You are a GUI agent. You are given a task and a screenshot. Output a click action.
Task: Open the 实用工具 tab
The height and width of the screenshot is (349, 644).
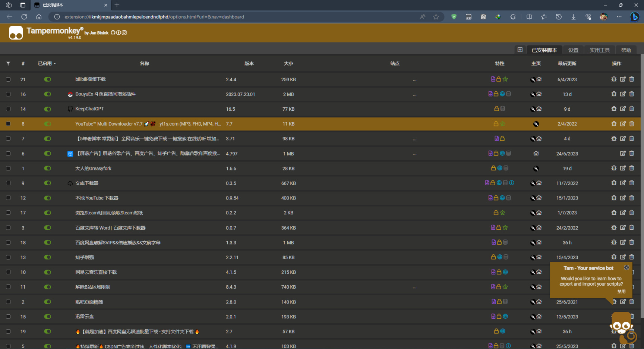point(600,50)
